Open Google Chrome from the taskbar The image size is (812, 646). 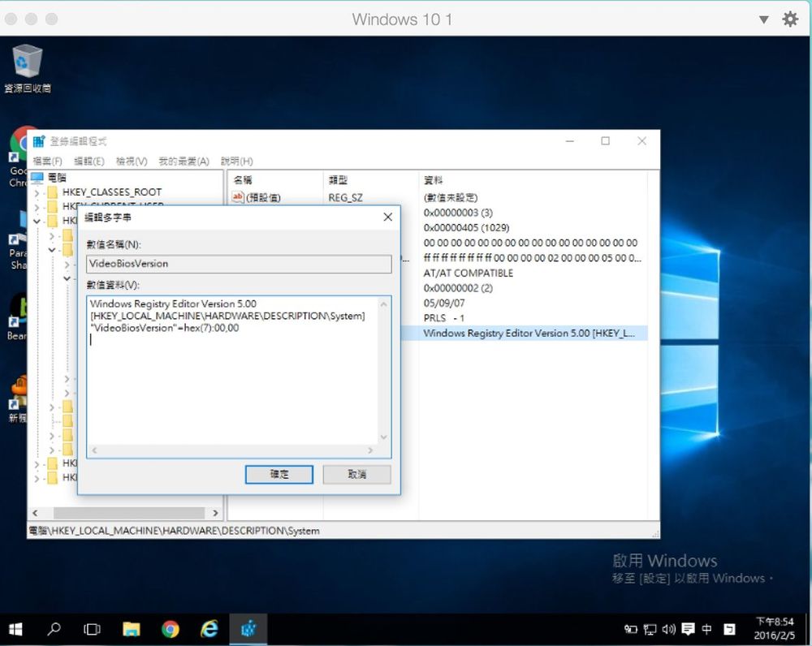(171, 629)
